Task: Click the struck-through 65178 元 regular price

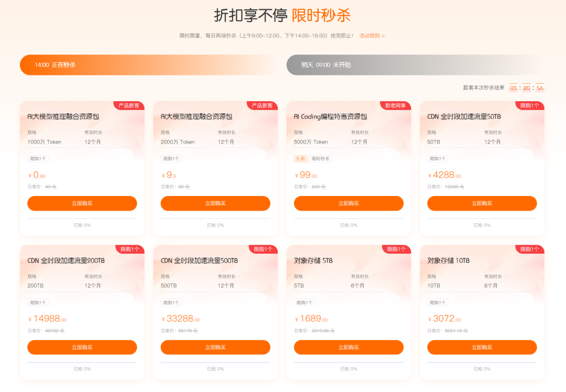Action: coord(188,331)
